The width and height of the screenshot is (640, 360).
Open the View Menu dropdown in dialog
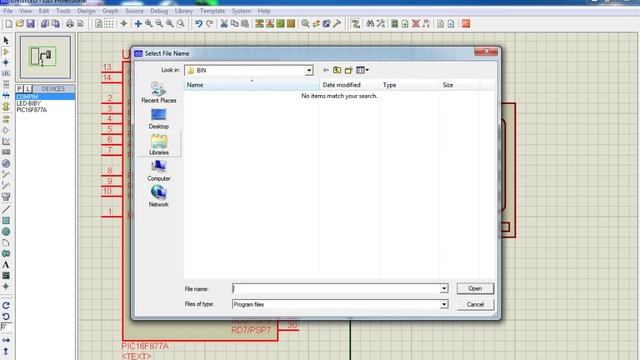(362, 70)
